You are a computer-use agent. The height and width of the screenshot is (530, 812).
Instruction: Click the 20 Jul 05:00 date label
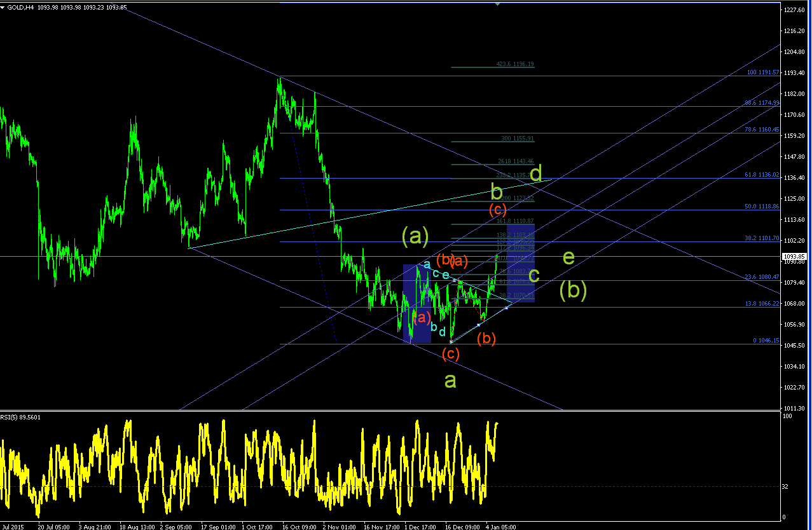click(54, 527)
